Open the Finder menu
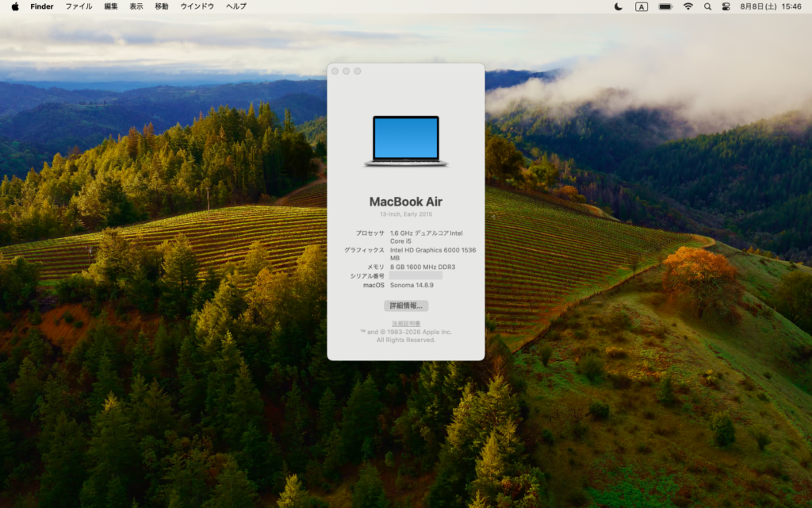 [42, 6]
